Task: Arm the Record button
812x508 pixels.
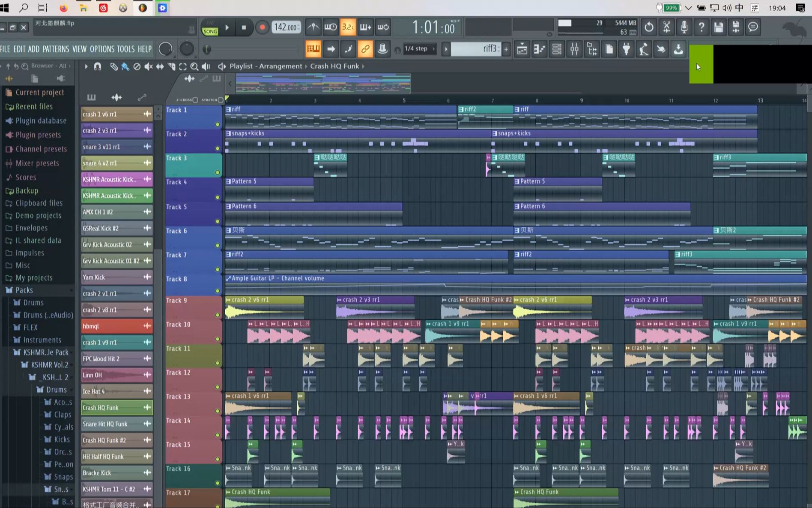Action: [262, 27]
